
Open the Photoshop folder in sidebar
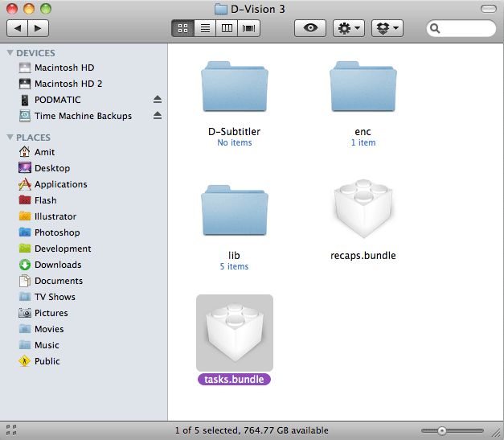(x=84, y=232)
